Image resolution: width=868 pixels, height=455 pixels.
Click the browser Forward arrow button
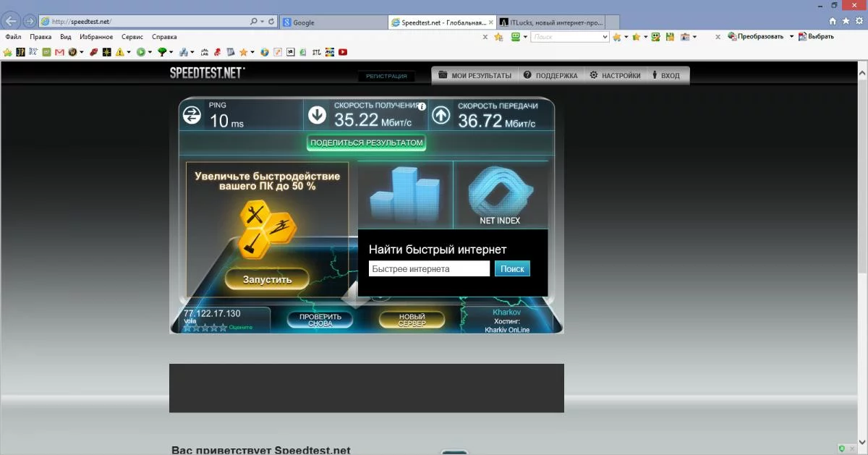click(x=29, y=21)
